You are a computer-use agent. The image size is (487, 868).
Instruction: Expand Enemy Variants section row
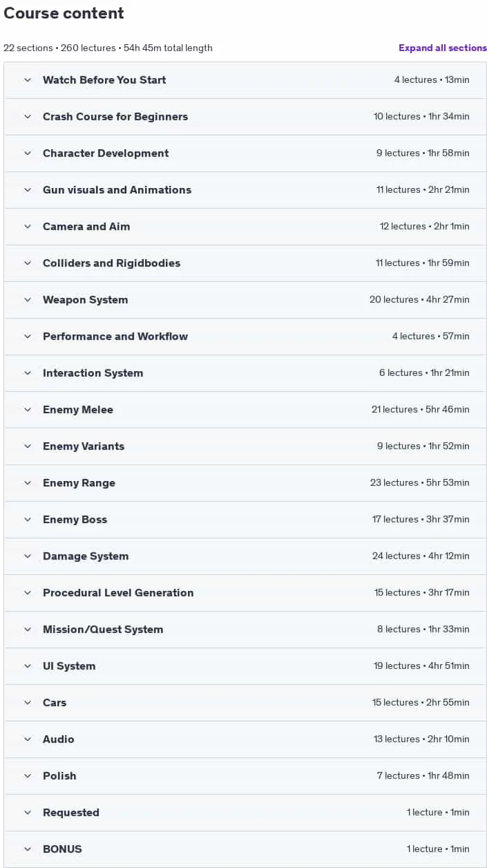pyautogui.click(x=245, y=446)
